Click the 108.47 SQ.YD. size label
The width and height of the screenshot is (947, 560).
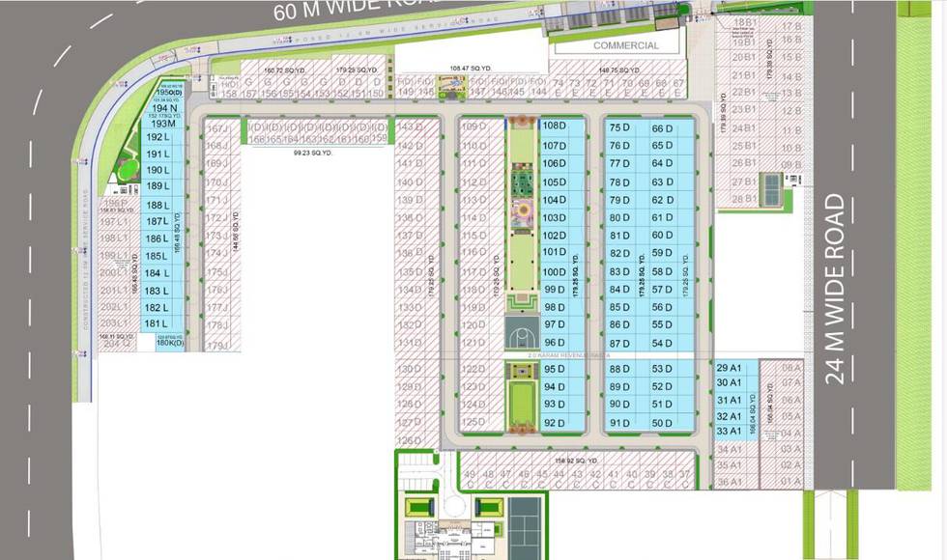(x=470, y=69)
